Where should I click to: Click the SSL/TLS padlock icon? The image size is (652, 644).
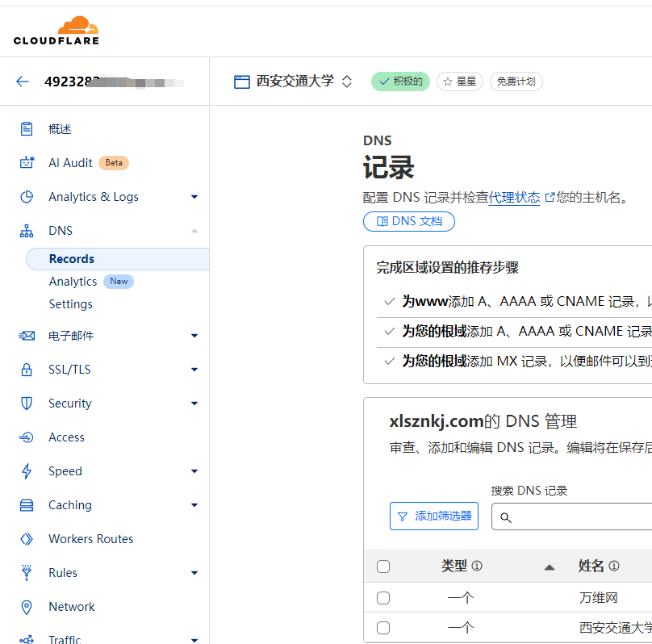tap(27, 369)
